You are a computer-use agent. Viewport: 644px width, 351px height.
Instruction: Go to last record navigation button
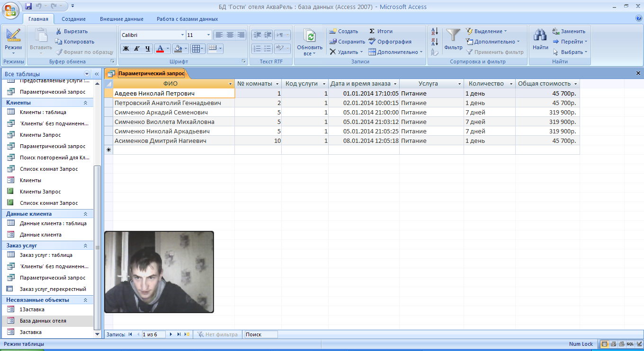(179, 334)
